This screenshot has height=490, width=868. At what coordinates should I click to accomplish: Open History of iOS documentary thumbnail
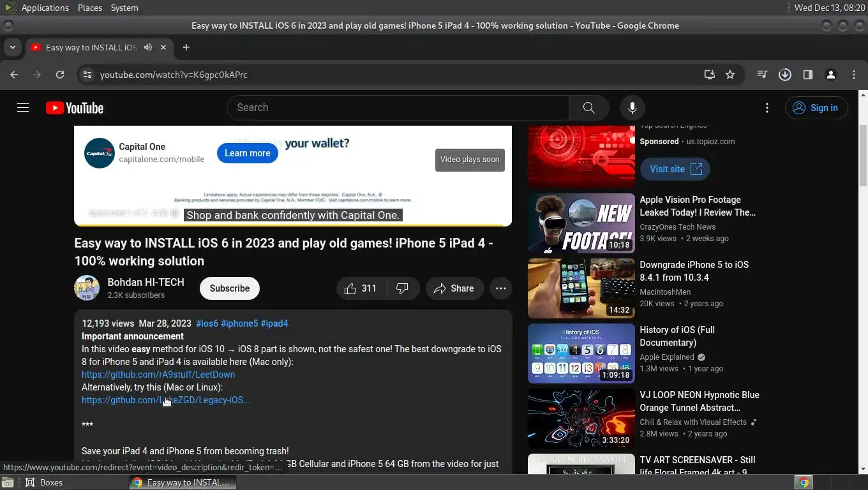pyautogui.click(x=581, y=353)
